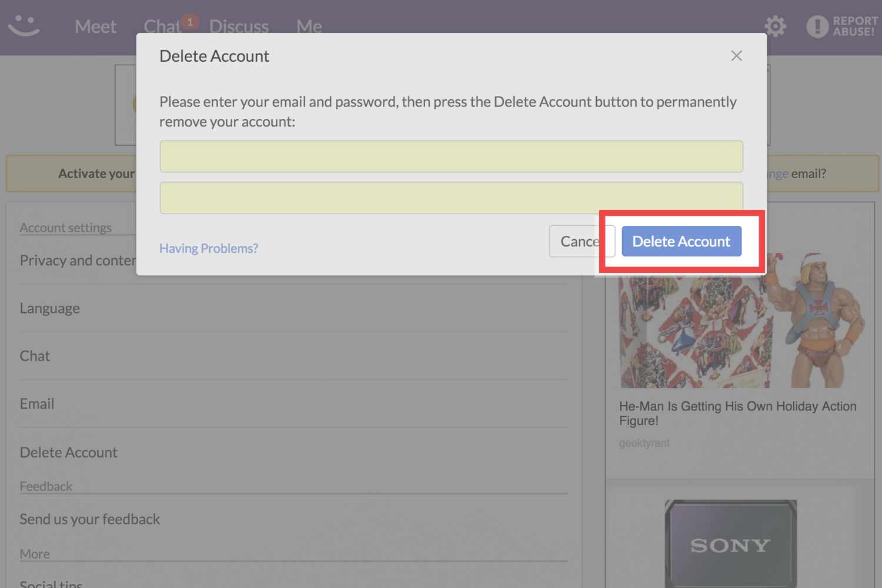The width and height of the screenshot is (882, 588).
Task: Open the Meet menu item
Action: (95, 26)
